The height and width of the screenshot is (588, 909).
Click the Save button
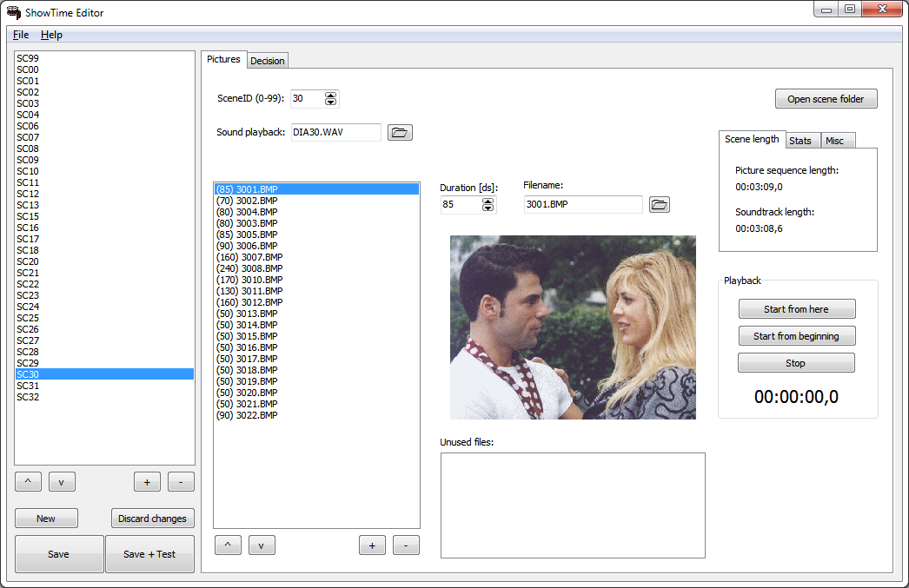(58, 554)
